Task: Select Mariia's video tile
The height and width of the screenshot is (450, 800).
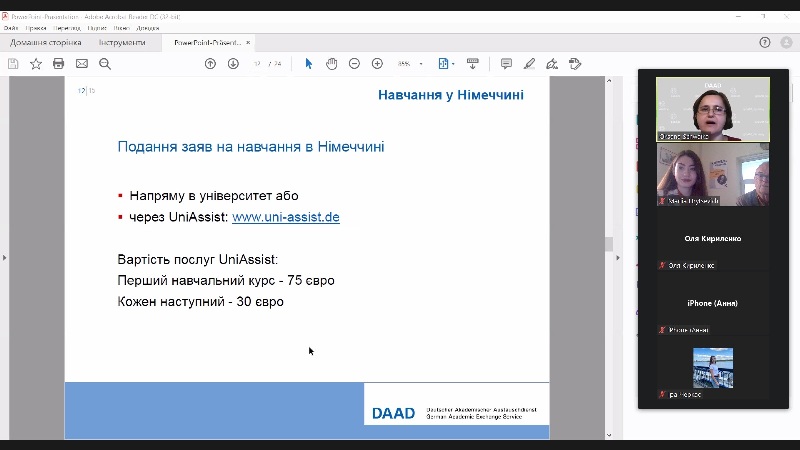Action: pos(713,174)
